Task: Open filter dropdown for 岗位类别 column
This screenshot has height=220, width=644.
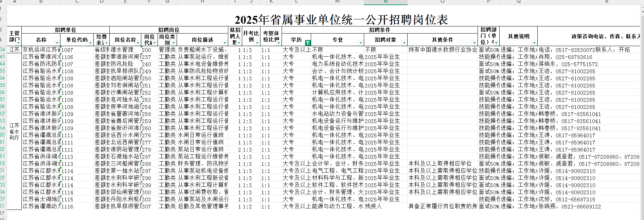Action: pos(174,43)
